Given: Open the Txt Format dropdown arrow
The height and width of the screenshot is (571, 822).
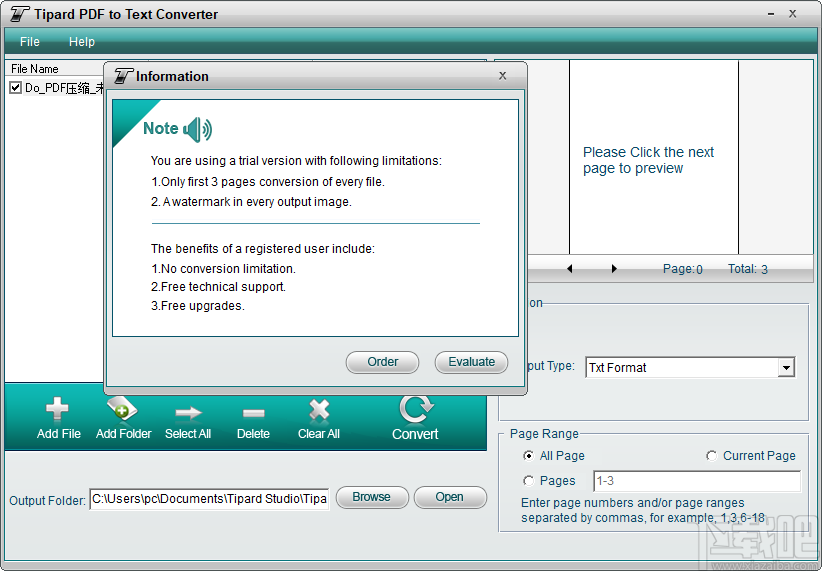Looking at the screenshot, I should point(786,368).
